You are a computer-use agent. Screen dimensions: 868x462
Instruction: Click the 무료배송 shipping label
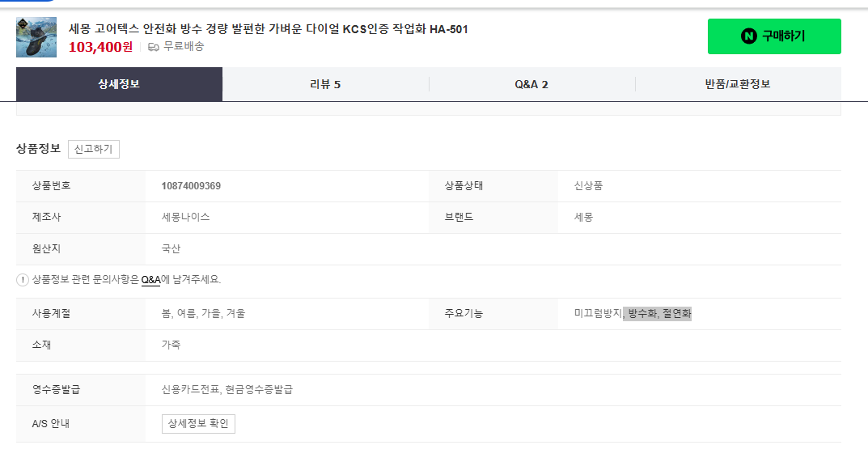(184, 47)
